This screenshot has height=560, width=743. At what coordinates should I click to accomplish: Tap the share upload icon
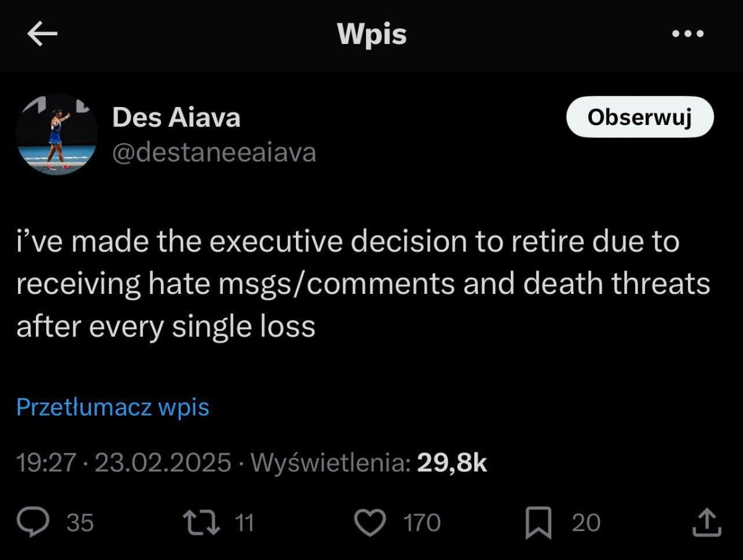click(705, 523)
